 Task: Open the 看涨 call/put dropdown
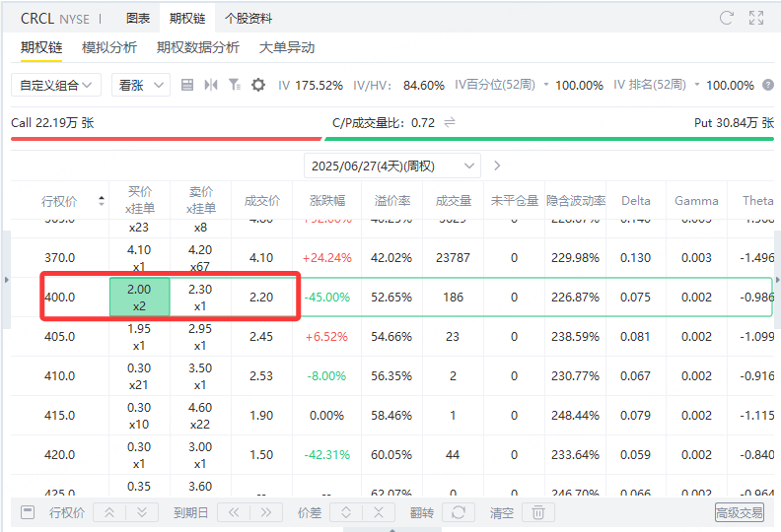[141, 85]
